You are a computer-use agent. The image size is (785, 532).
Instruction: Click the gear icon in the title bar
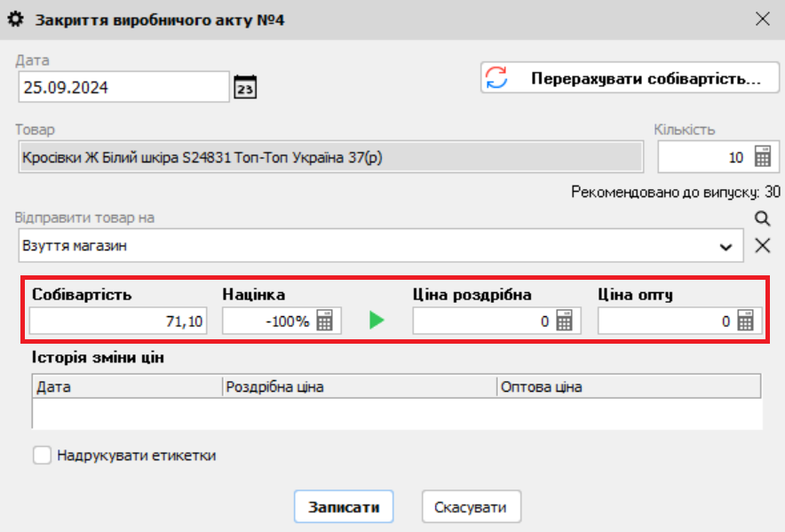tap(14, 18)
